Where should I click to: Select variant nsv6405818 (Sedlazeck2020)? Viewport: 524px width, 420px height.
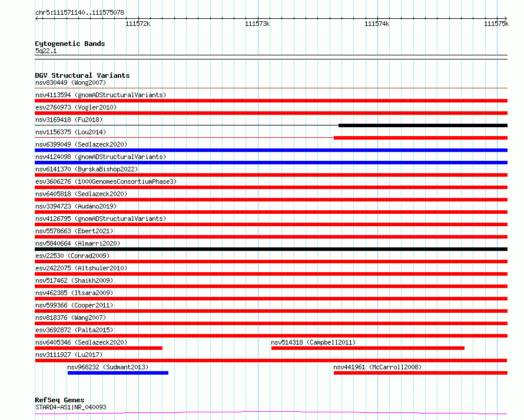tap(81, 194)
